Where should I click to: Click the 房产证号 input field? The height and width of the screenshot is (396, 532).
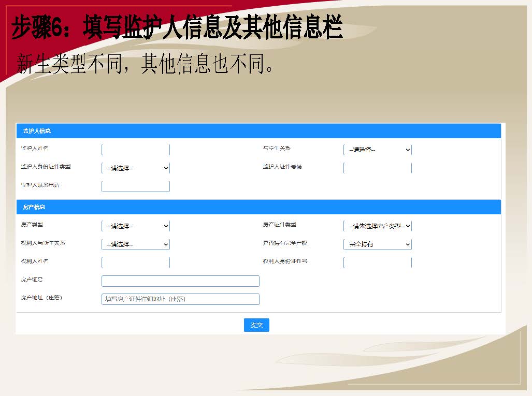pyautogui.click(x=180, y=281)
